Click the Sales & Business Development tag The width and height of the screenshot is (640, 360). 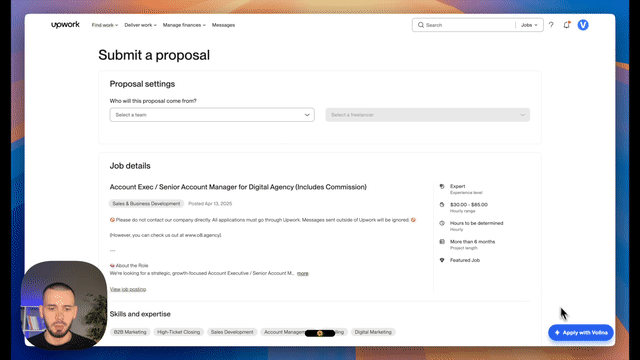(x=146, y=203)
